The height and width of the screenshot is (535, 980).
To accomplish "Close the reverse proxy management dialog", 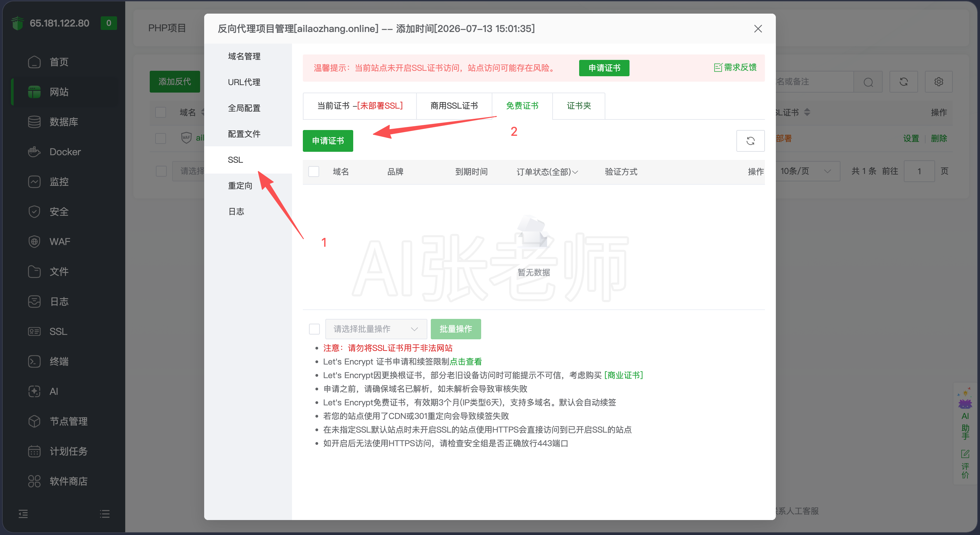I will pos(758,29).
